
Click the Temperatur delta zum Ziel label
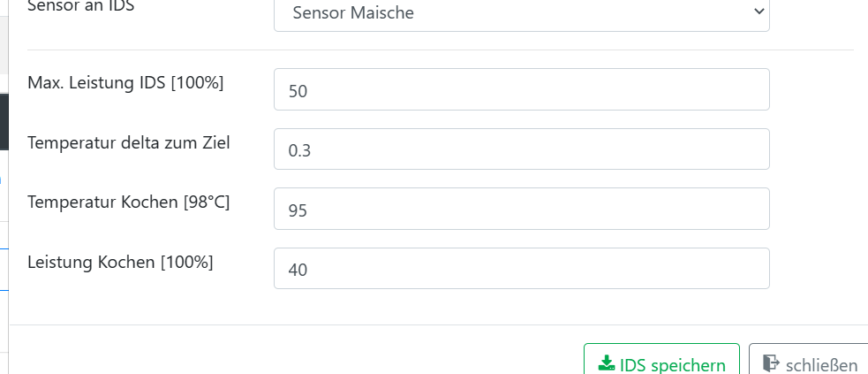click(x=129, y=143)
